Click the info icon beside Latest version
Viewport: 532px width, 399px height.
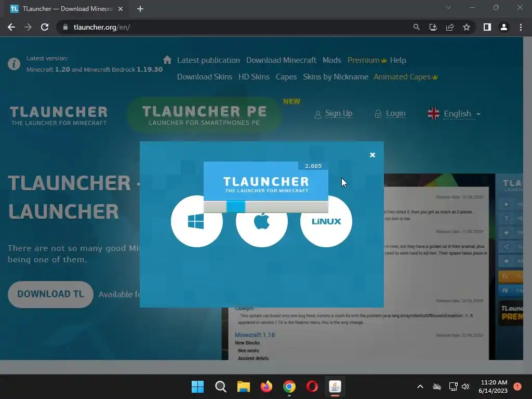click(14, 64)
